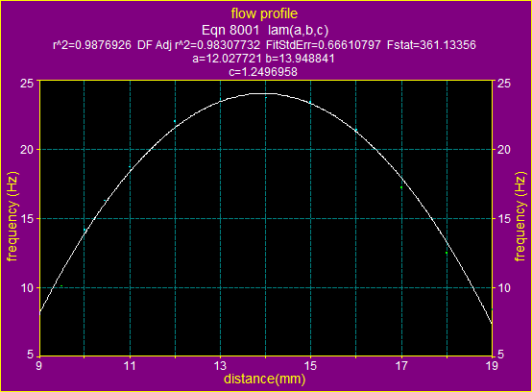Viewport: 532px width, 392px height.
Task: Click the x-axis tick label 19
Action: [492, 365]
